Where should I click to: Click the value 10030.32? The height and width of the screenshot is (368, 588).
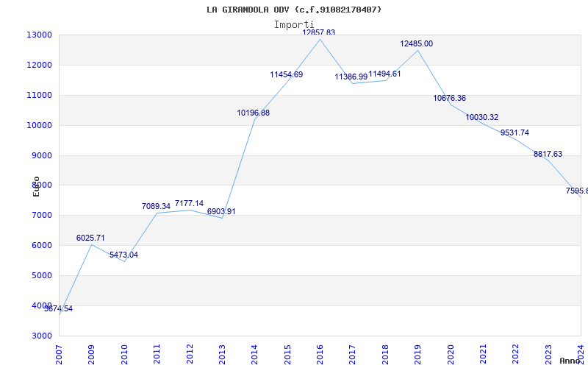(x=482, y=118)
